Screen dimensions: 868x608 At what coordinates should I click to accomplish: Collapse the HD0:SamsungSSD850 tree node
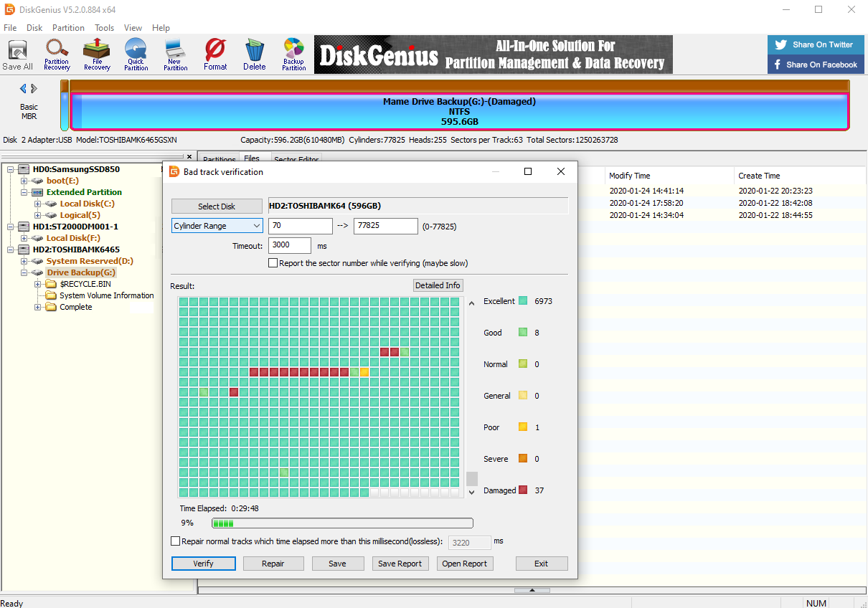click(x=11, y=169)
